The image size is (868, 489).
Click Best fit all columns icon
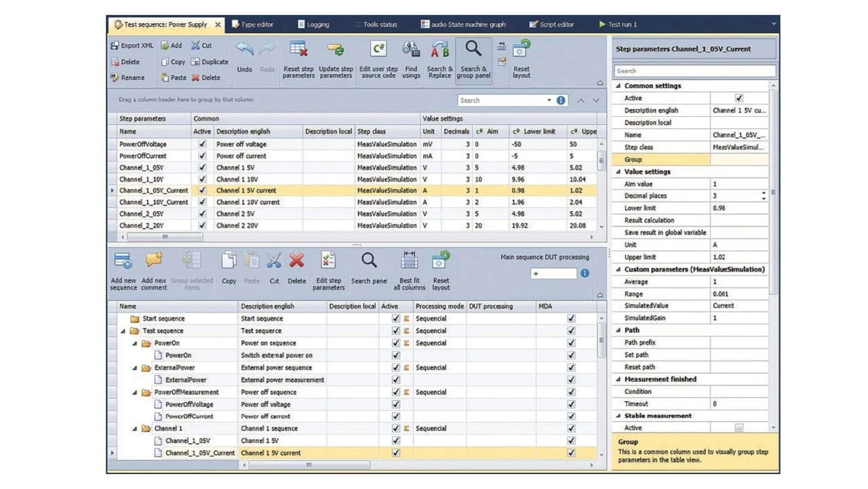tap(410, 261)
